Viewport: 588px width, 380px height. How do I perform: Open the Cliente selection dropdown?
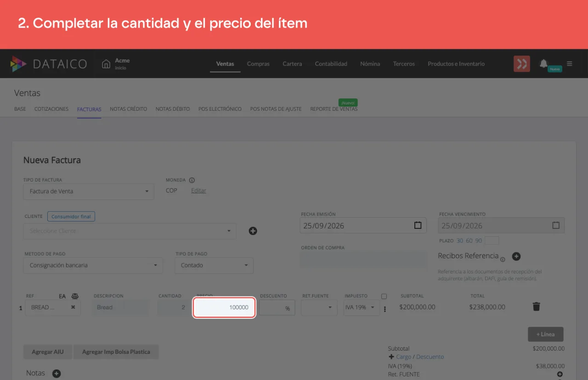pyautogui.click(x=130, y=231)
